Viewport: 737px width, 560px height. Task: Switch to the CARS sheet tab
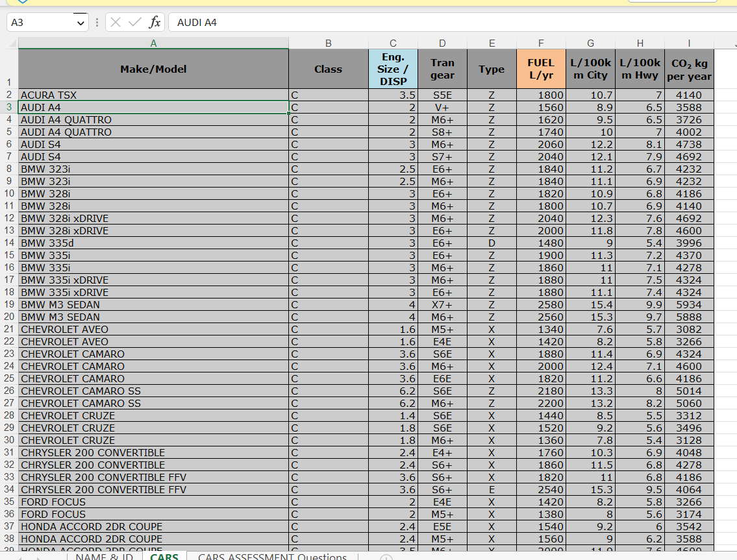164,556
